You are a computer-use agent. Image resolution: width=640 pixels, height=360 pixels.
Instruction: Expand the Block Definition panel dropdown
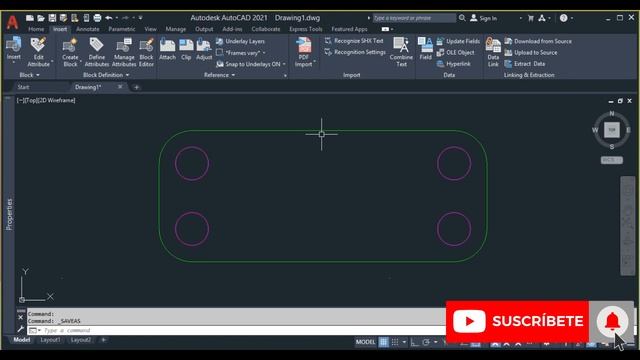(x=106, y=75)
